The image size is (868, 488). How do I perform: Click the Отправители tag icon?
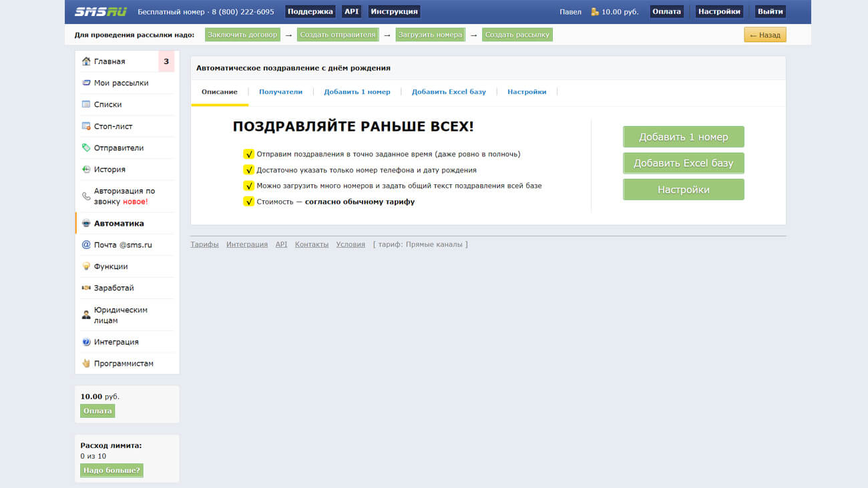tap(86, 148)
